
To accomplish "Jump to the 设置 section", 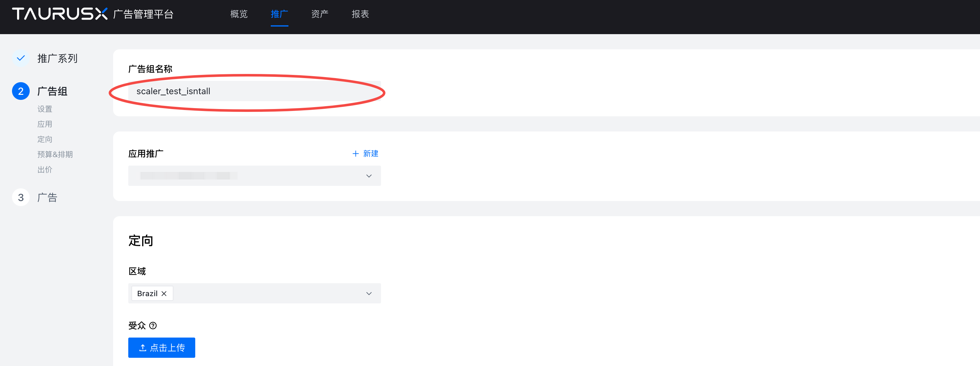I will coord(45,109).
